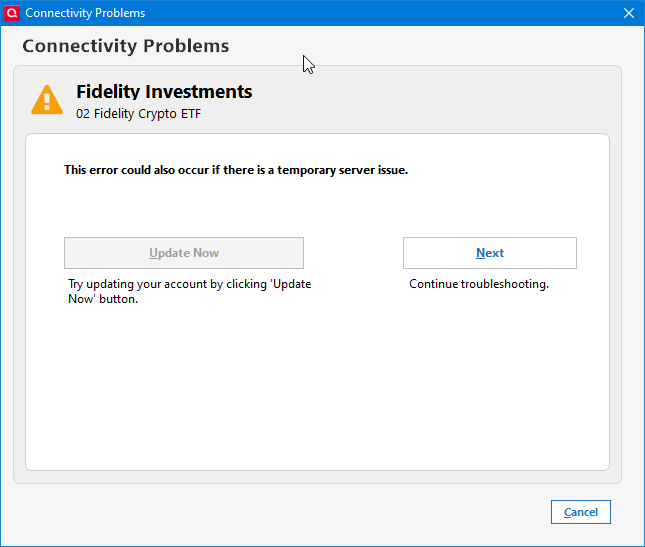This screenshot has height=547, width=645.
Task: Click the 'Continue troubleshooting.' caption
Action: (479, 284)
